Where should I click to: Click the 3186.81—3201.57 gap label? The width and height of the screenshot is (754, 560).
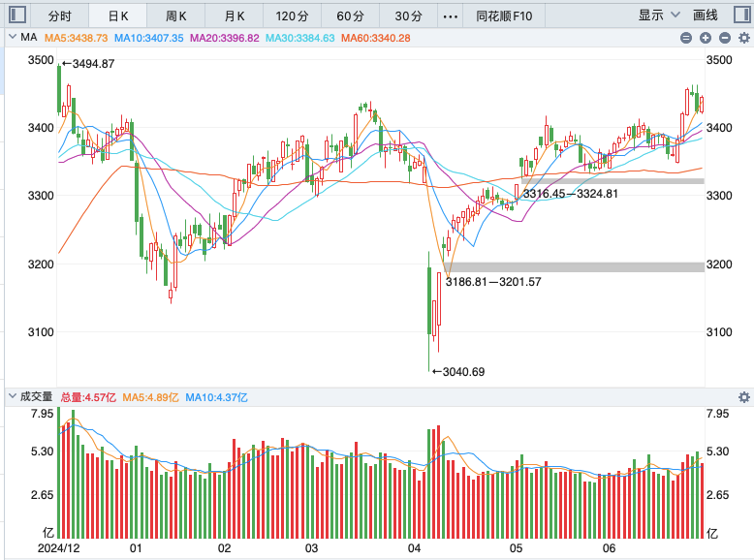coord(493,282)
